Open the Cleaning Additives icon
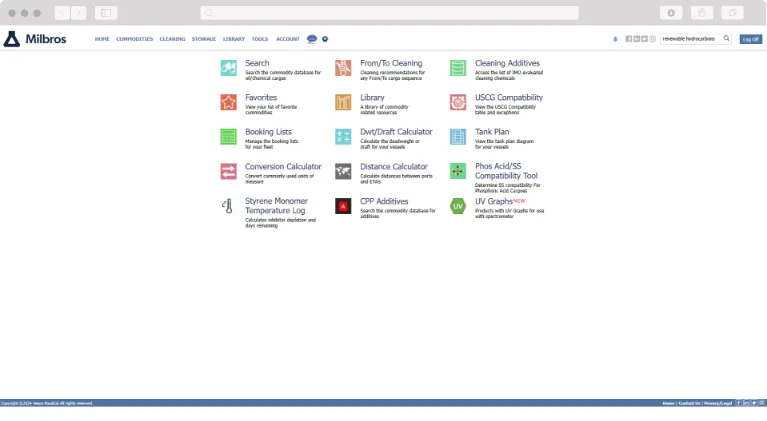Screen dimensions: 767x421 [458, 67]
